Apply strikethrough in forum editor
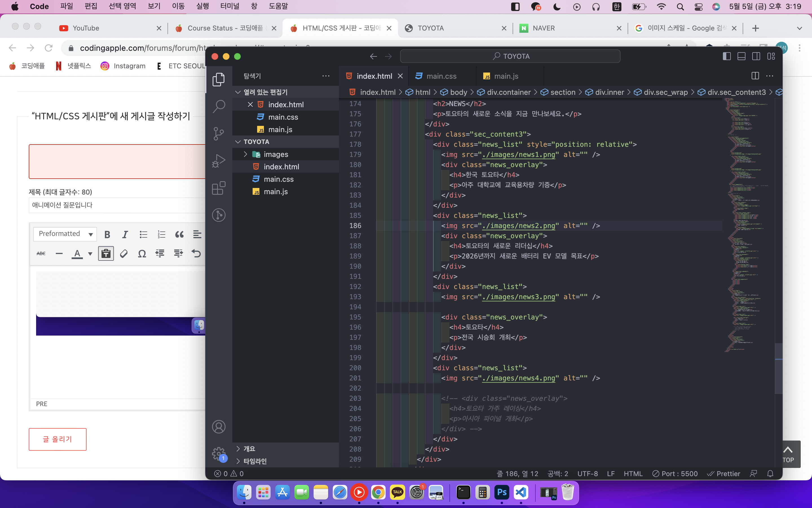 click(x=41, y=253)
